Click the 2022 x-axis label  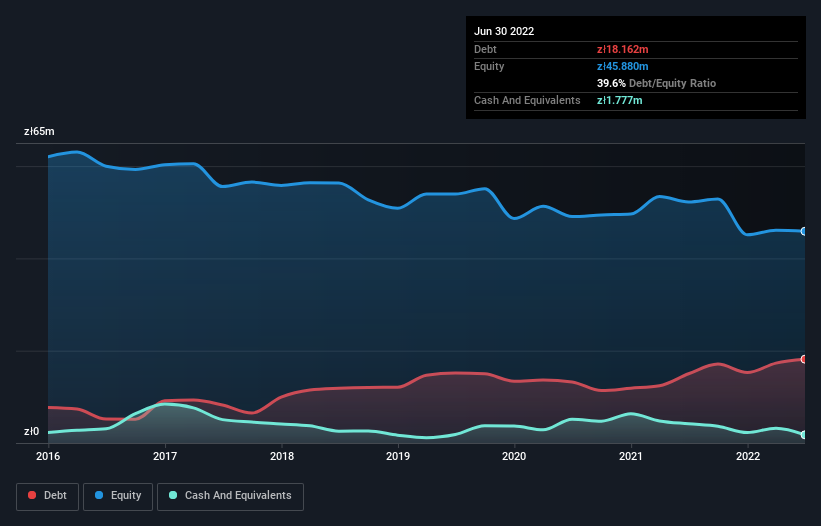[748, 456]
